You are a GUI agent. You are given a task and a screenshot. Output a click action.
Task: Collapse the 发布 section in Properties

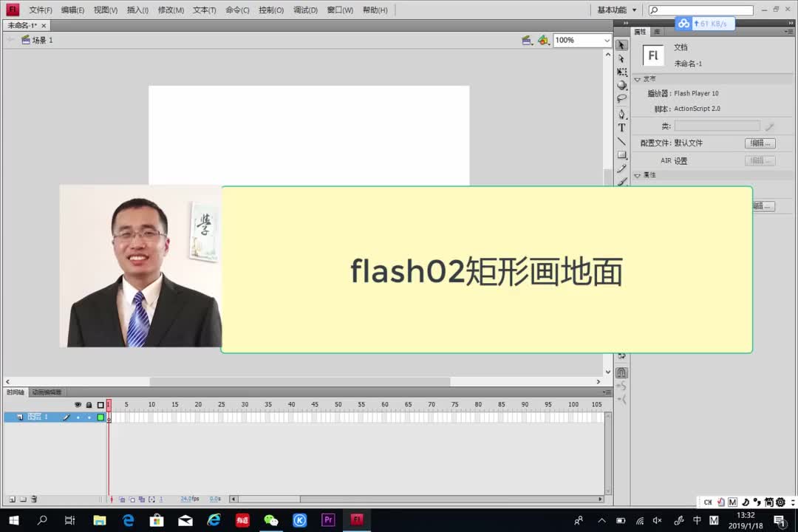coord(637,79)
